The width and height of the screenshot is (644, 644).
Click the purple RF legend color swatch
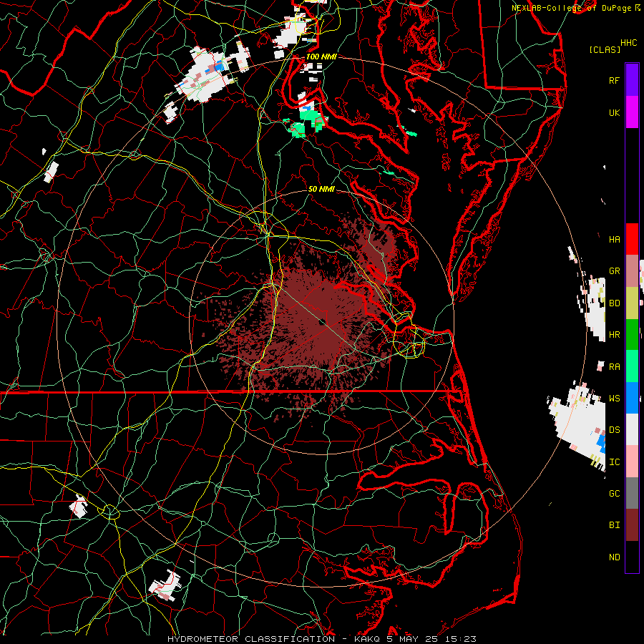(632, 80)
